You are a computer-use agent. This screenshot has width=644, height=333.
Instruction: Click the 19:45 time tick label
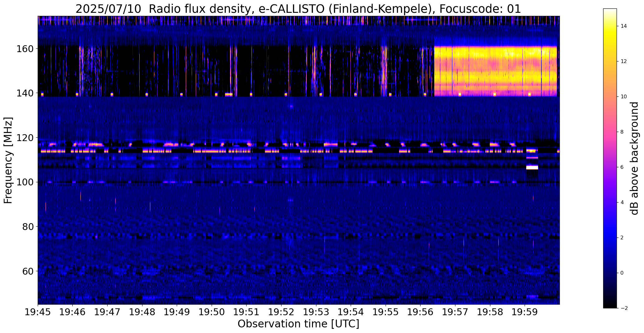38,312
